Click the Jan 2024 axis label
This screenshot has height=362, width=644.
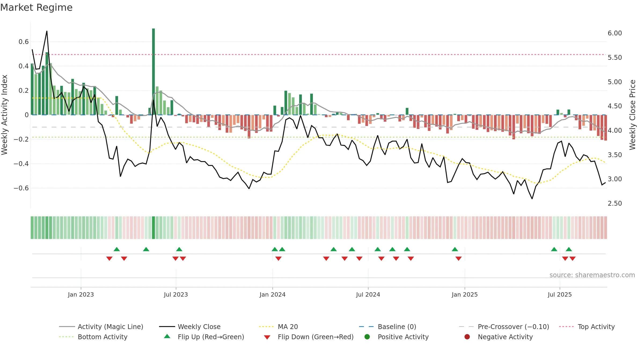coord(272,294)
